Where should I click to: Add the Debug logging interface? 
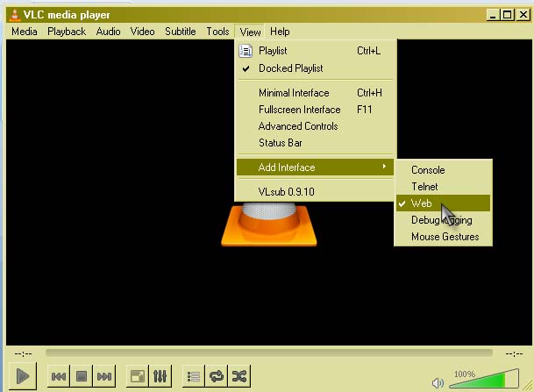click(443, 220)
